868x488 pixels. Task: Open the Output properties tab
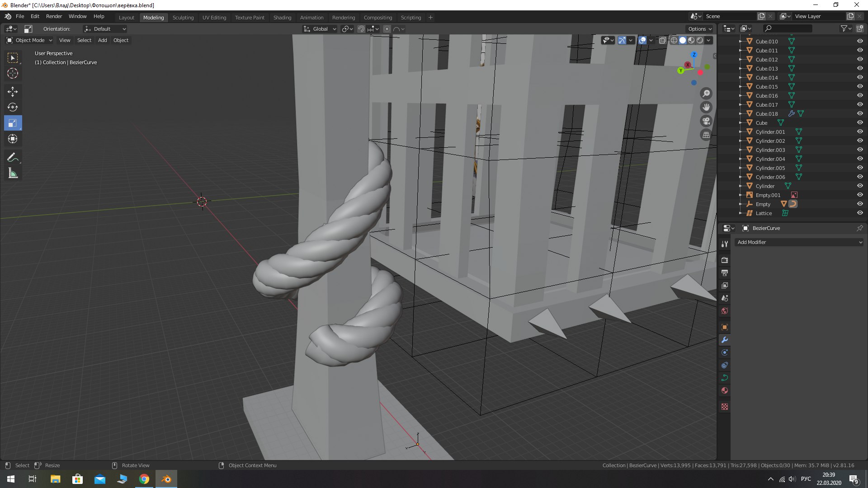click(x=725, y=272)
